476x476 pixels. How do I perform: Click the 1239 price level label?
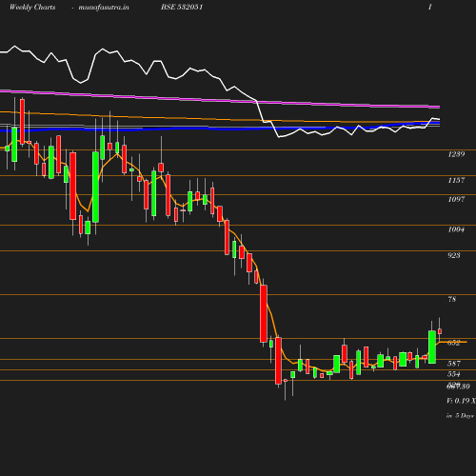click(x=456, y=154)
